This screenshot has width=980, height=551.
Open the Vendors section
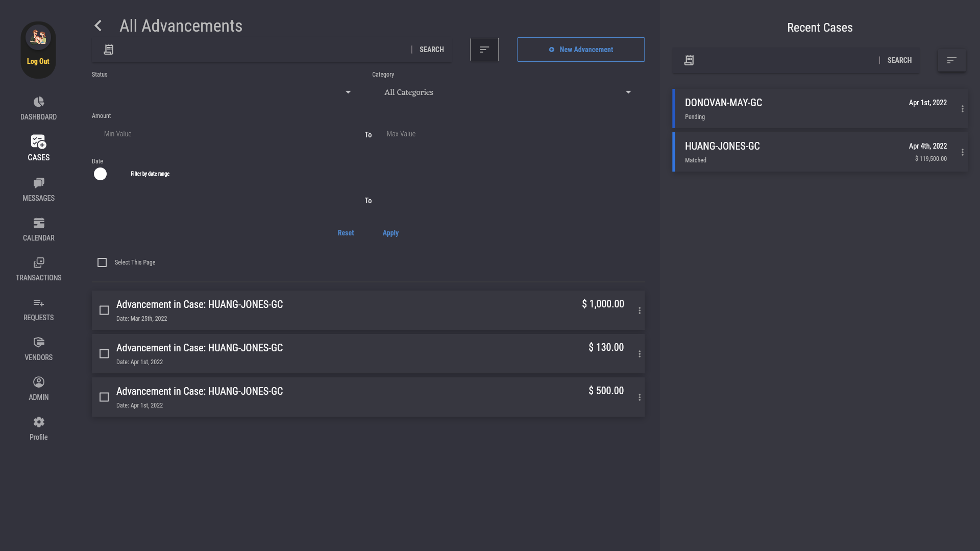point(38,349)
